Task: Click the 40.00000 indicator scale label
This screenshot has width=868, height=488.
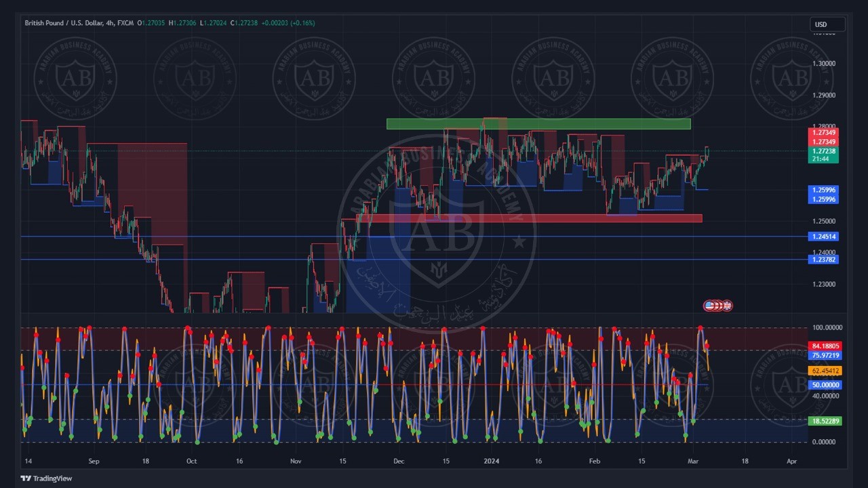Action: click(x=826, y=396)
